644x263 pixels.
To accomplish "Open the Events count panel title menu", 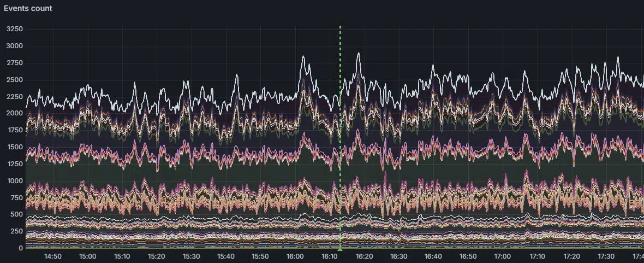I will [x=28, y=8].
